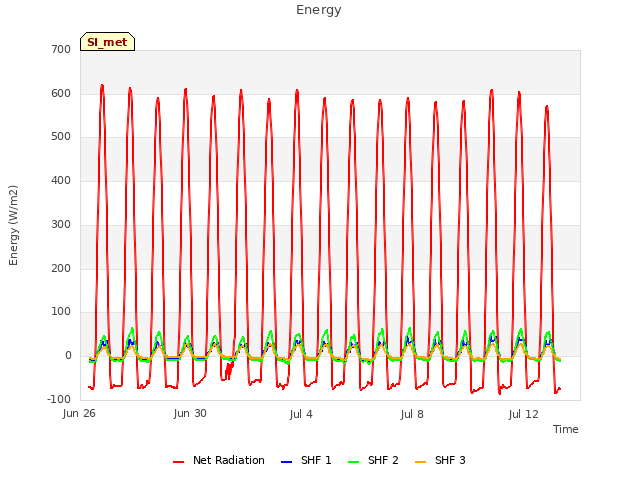Click the Energy (W/m2) y-axis label

[x=13, y=225]
